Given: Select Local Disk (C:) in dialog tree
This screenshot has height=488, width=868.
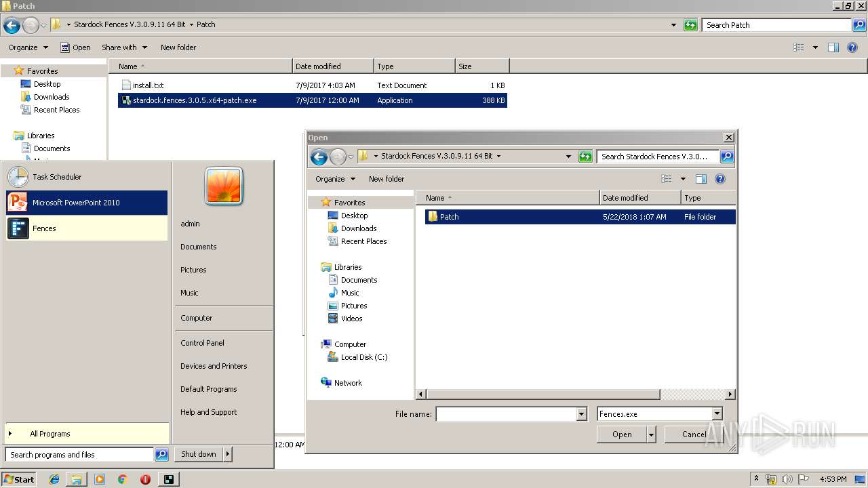Looking at the screenshot, I should point(364,357).
